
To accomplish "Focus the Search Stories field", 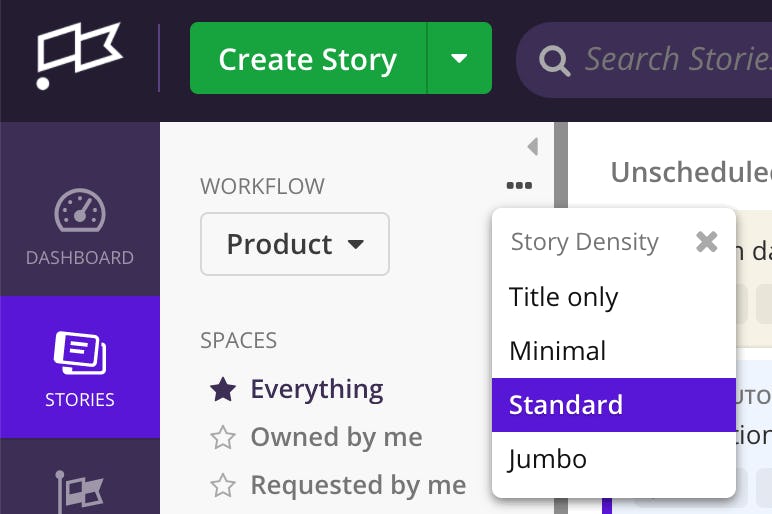I will pyautogui.click(x=677, y=60).
